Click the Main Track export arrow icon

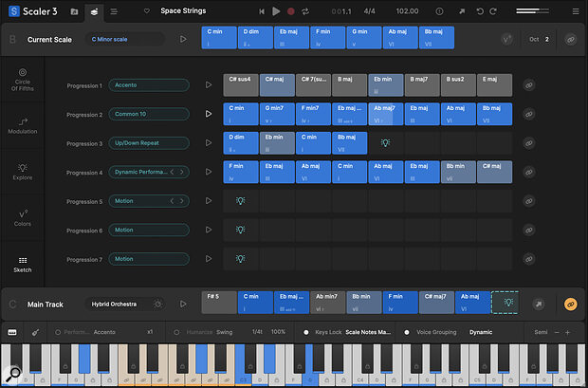tap(539, 304)
